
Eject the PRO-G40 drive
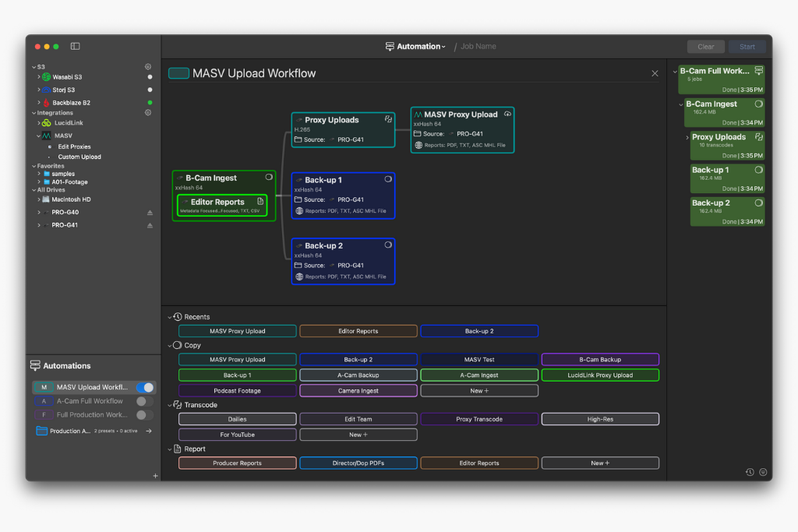(150, 213)
